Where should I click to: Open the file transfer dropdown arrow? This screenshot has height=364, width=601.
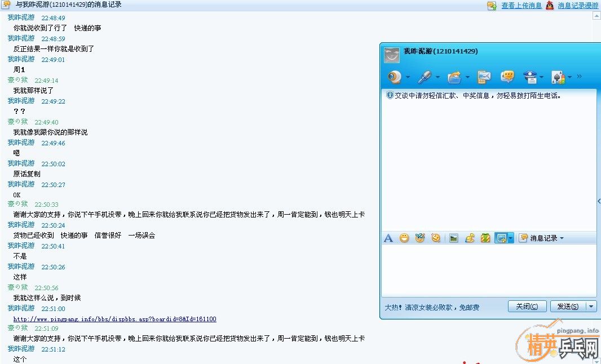pos(467,77)
